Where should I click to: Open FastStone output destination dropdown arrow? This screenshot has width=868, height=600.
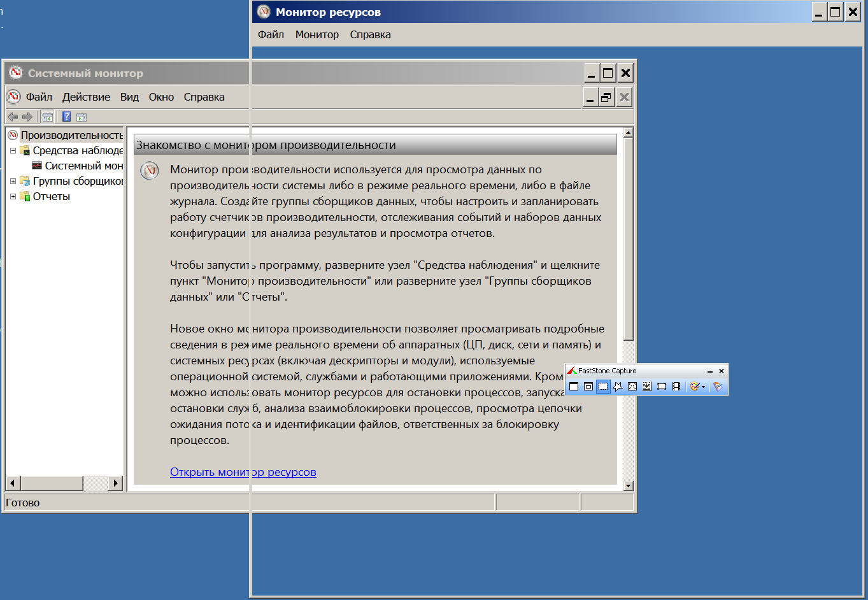click(703, 387)
